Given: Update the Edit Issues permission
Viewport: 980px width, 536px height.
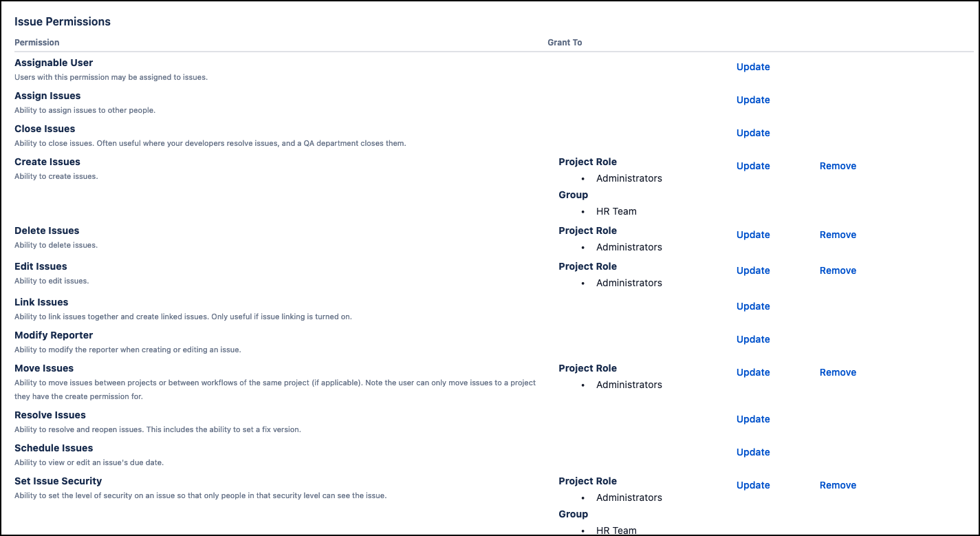Looking at the screenshot, I should pos(753,270).
